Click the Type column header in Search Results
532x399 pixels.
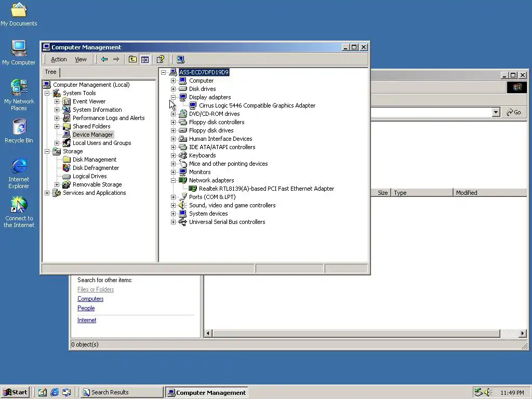click(x=422, y=193)
